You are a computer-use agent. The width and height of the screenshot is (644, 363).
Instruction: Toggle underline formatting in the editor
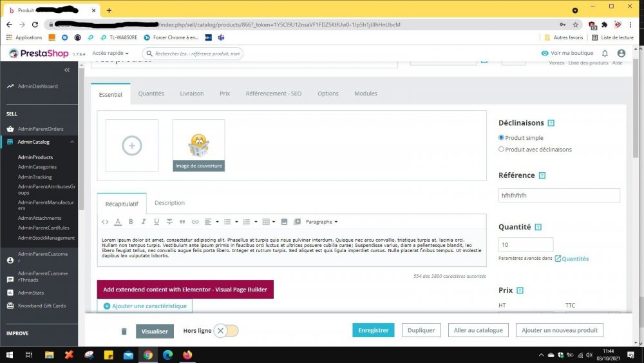pos(156,222)
